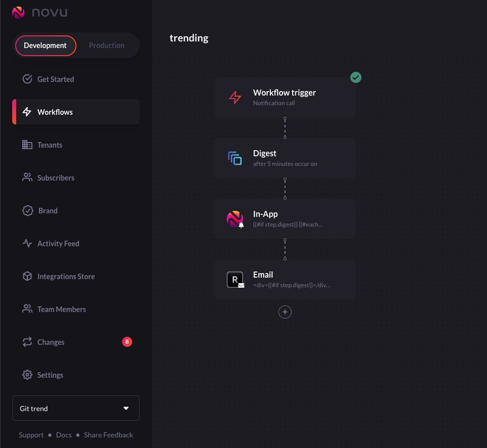Open the Workflows menu item
Screen dimensions: 487x448
pos(75,112)
